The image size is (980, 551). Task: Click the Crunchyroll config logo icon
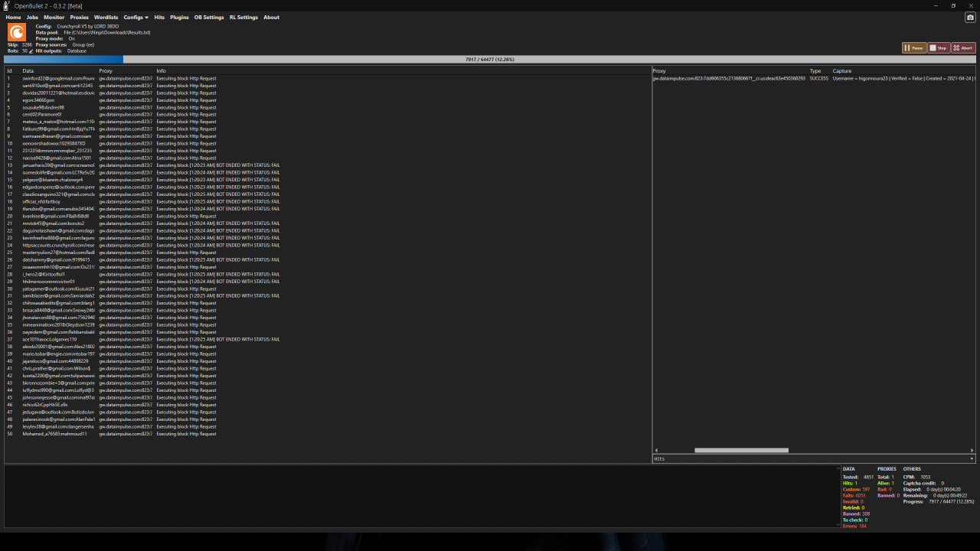point(16,32)
